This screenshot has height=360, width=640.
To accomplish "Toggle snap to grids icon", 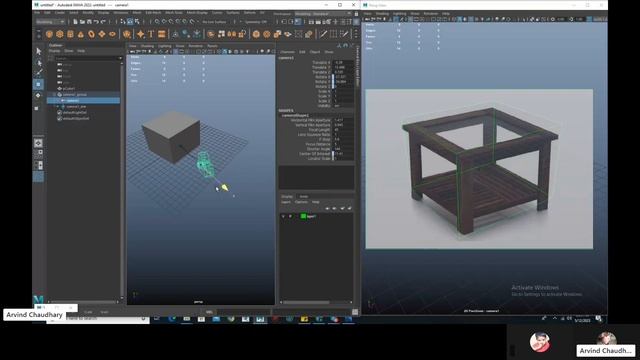I will pyautogui.click(x=157, y=22).
